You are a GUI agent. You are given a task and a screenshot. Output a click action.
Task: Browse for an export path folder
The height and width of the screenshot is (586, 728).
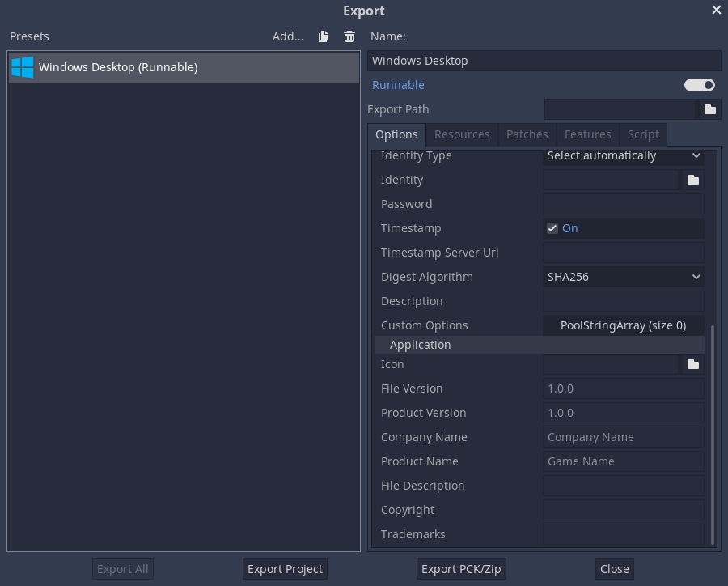pos(709,109)
